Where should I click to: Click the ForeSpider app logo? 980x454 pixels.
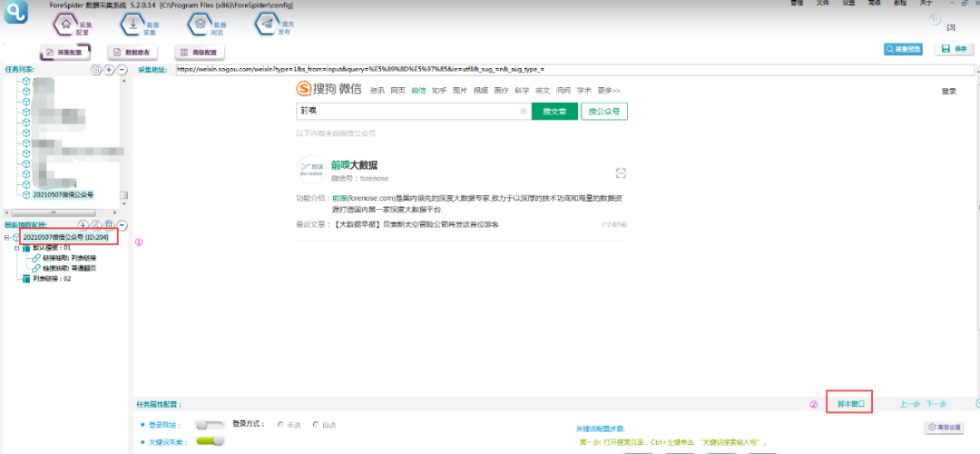[17, 12]
